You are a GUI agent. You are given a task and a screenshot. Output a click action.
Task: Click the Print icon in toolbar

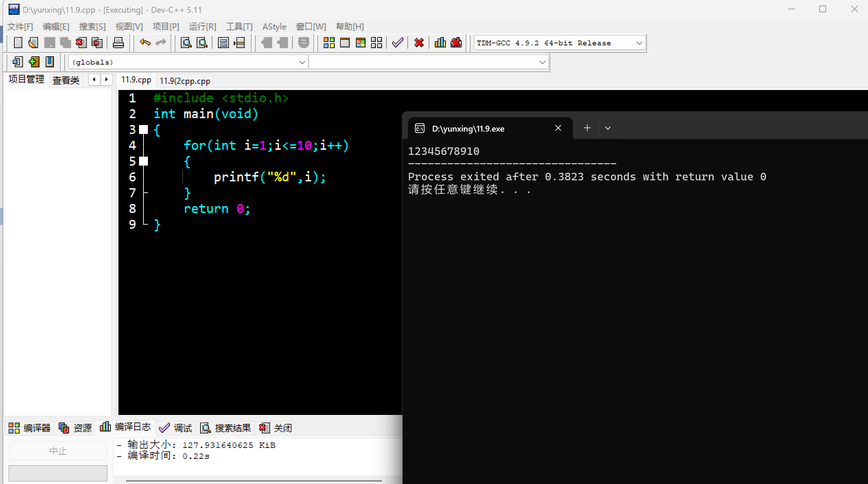pos(118,43)
